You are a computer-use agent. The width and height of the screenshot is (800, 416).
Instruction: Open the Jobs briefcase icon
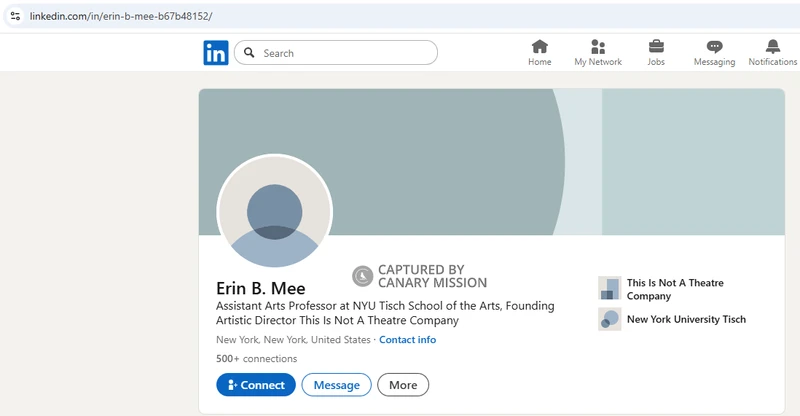656,46
